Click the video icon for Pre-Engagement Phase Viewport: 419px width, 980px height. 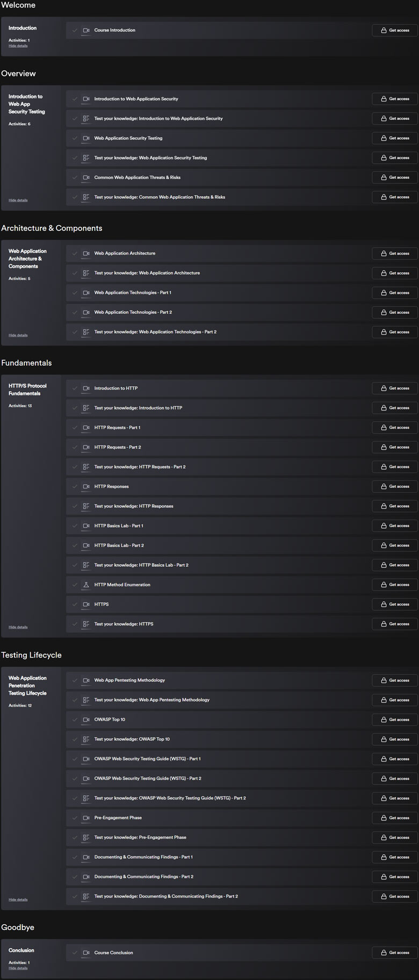point(86,818)
